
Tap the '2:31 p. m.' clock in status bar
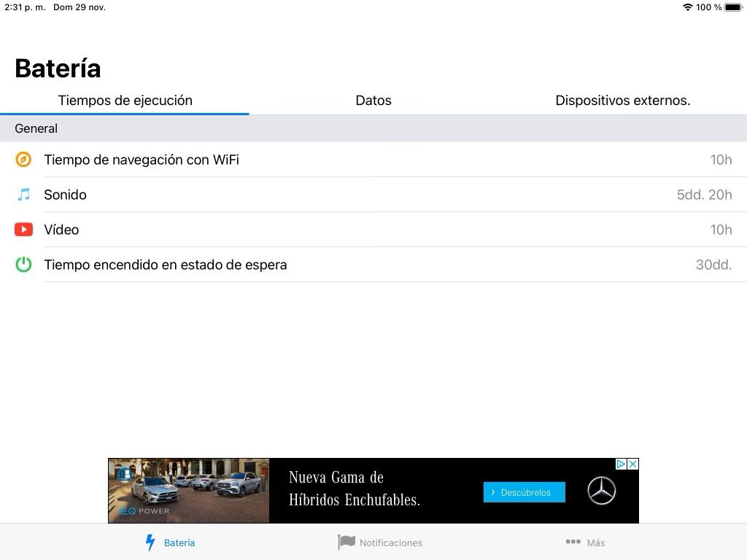pos(25,7)
